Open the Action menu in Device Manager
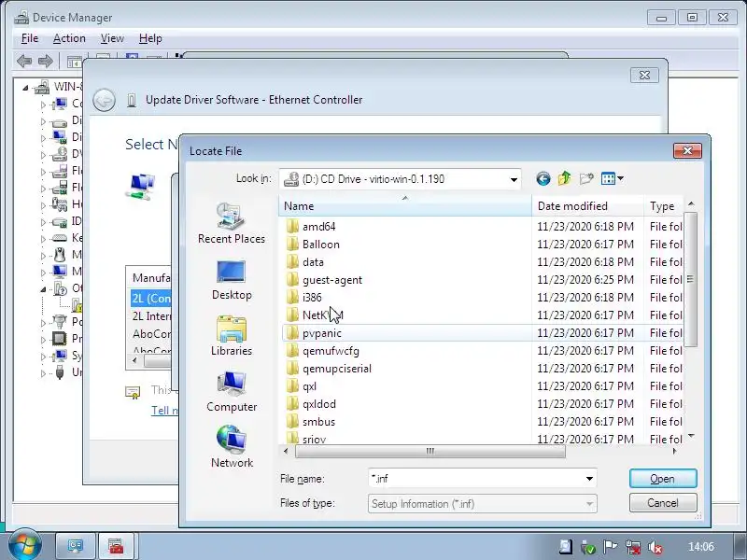Screen dimensions: 747x560 click(x=69, y=38)
